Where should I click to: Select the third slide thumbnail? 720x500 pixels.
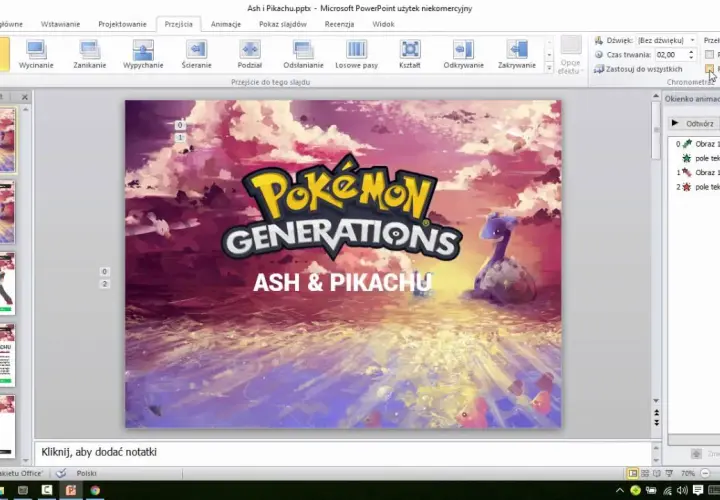(x=8, y=284)
